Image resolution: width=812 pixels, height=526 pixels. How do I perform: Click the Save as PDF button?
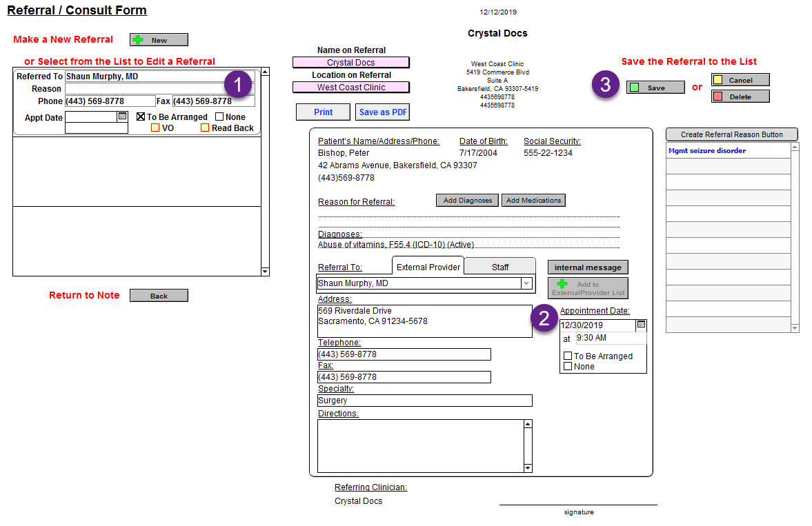[x=382, y=112]
